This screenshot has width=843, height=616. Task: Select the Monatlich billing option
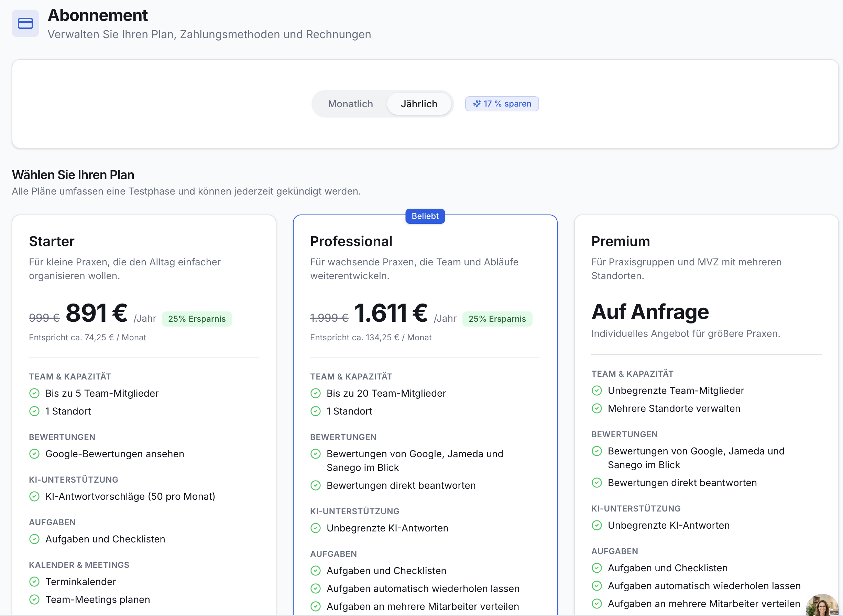click(350, 104)
